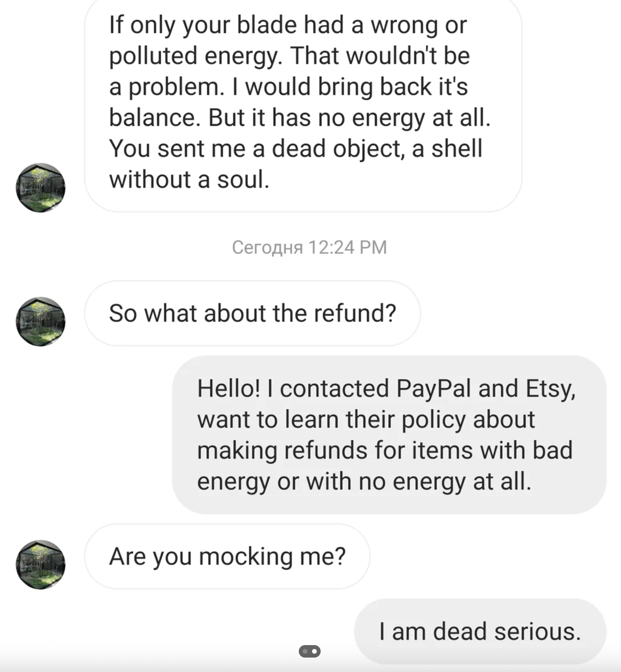Screen dimensions: 621x672
Task: Click the white right dot of page indicator
Action: [314, 651]
